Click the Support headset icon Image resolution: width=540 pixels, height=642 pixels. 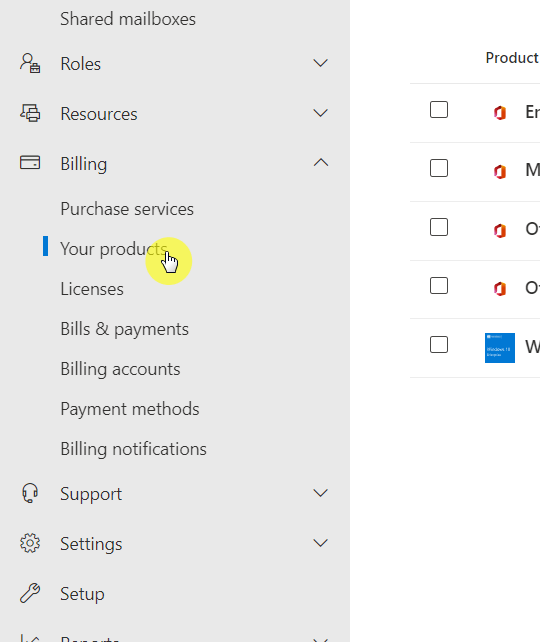[30, 493]
